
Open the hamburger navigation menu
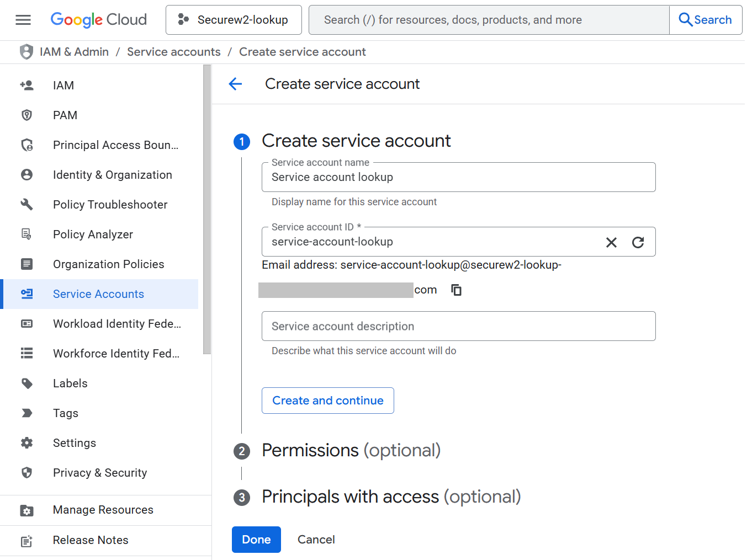click(23, 20)
